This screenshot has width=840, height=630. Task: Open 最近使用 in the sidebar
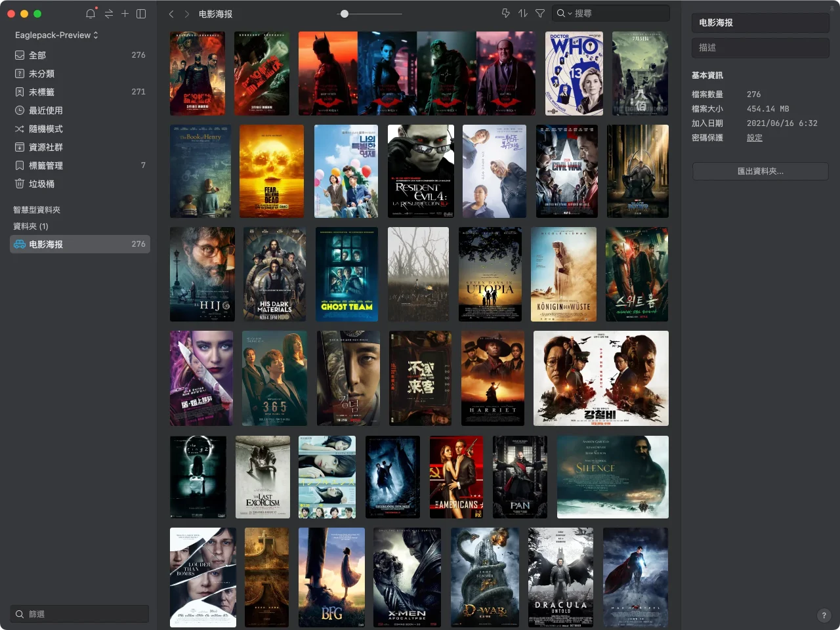(80, 110)
